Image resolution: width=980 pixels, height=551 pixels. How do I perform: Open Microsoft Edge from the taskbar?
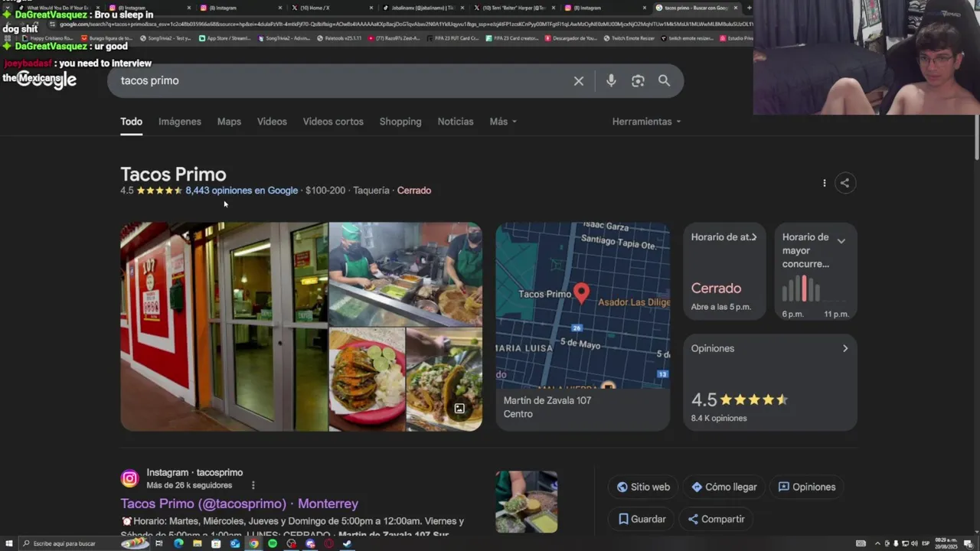pos(178,543)
